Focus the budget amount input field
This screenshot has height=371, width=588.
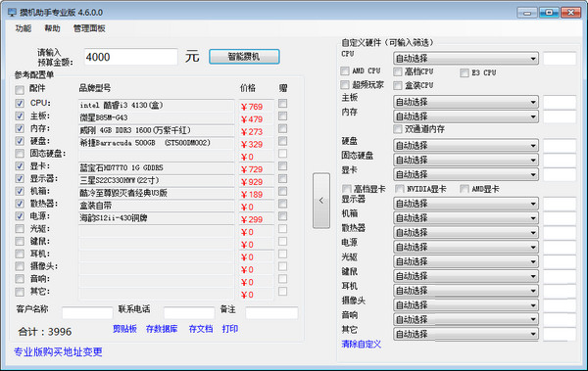[x=130, y=57]
